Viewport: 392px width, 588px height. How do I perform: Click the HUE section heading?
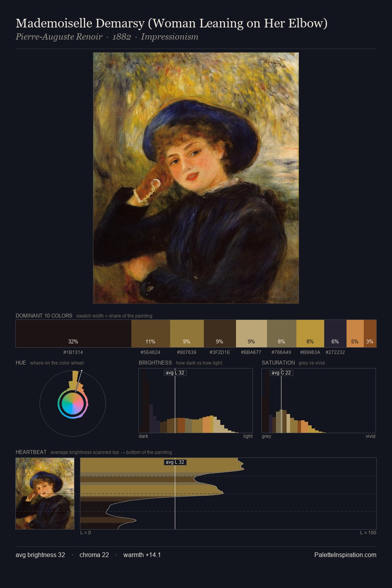tap(21, 363)
